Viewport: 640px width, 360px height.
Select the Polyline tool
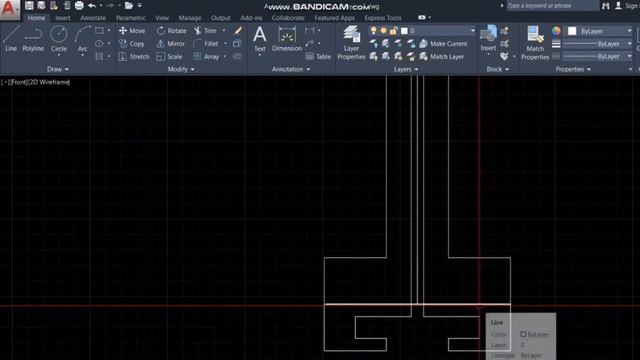(x=33, y=39)
